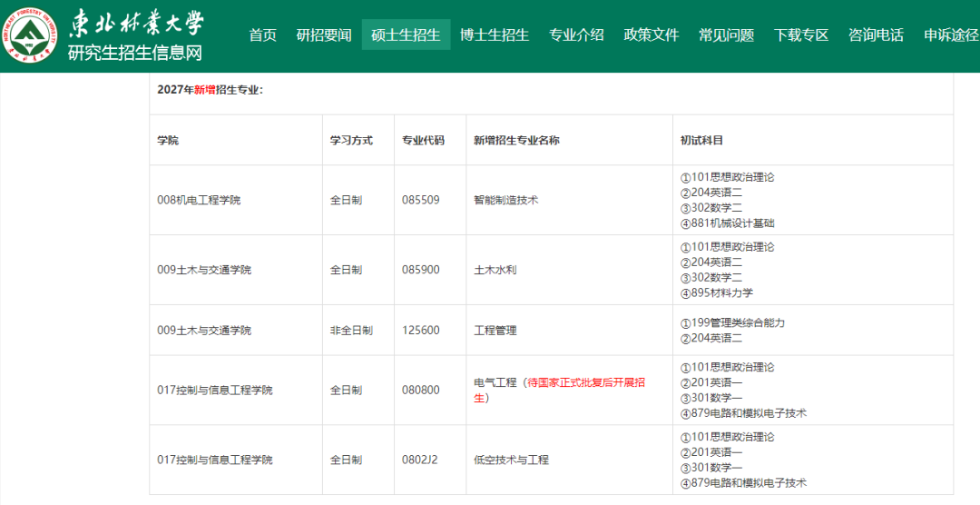Click the 研究生招生信息网 site name
The width and height of the screenshot is (980, 505).
point(135,54)
